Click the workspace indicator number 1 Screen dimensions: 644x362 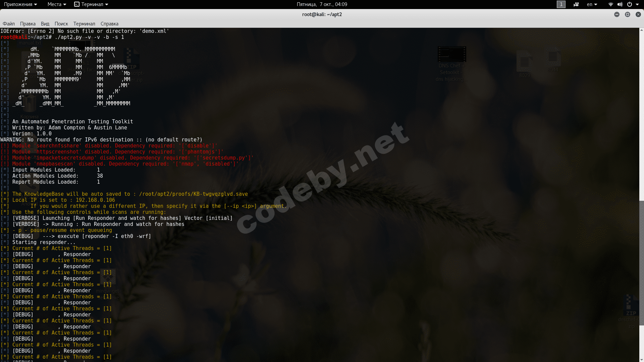[561, 4]
